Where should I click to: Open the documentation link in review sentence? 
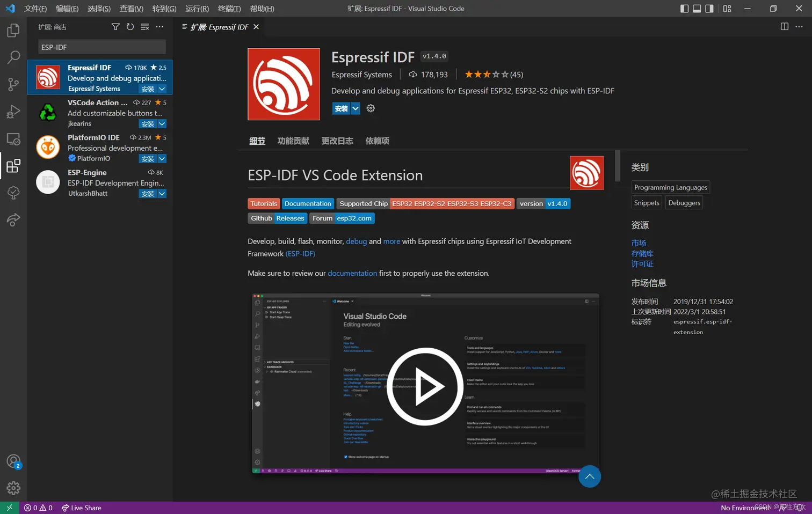[352, 273]
